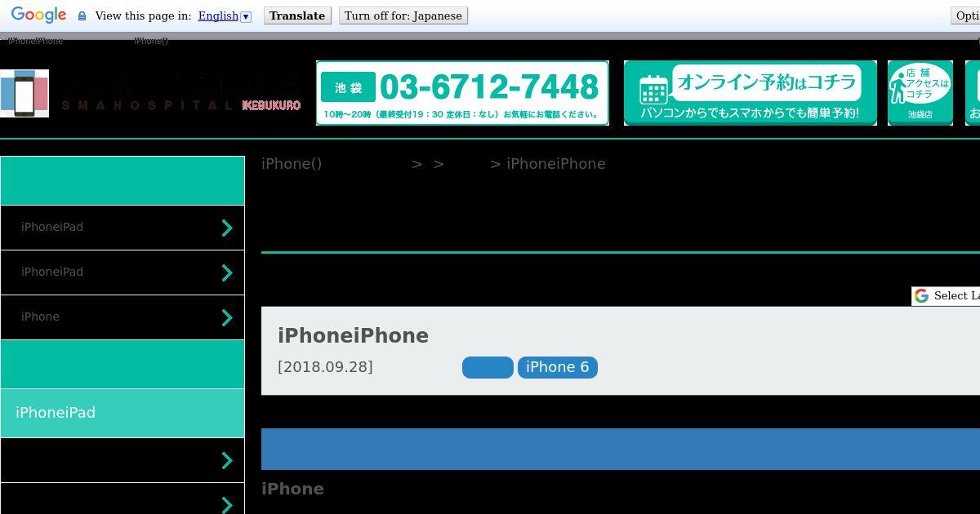This screenshot has width=980, height=514.
Task: Click the iPhone() breadcrumb link
Action: tap(292, 163)
